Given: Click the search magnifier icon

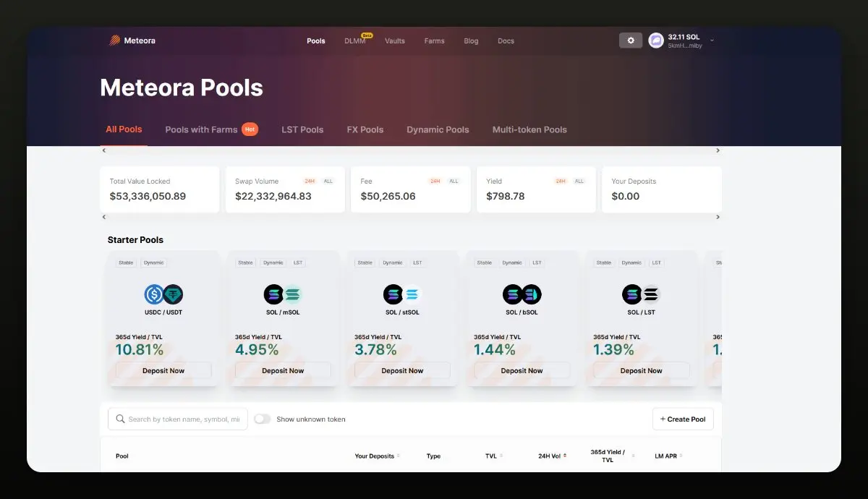Looking at the screenshot, I should (x=120, y=419).
